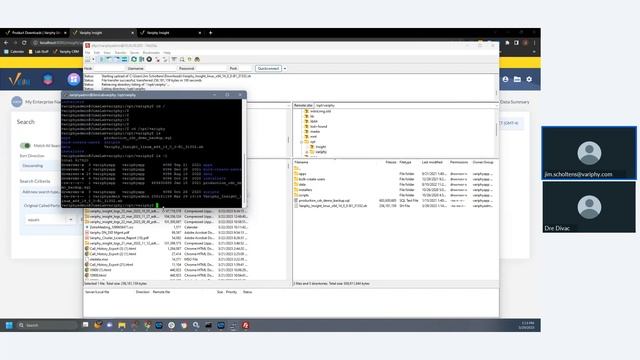Sort remote files by Filesize column

click(391, 162)
